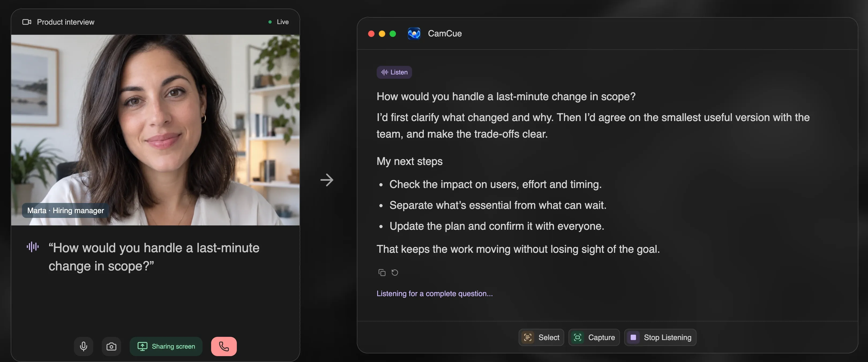
Task: Close the CamCue window
Action: click(371, 34)
